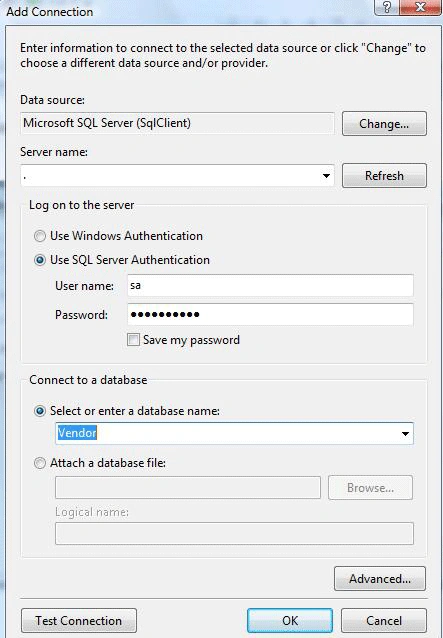Click Change data source button
The width and height of the screenshot is (443, 638).
[x=384, y=124]
